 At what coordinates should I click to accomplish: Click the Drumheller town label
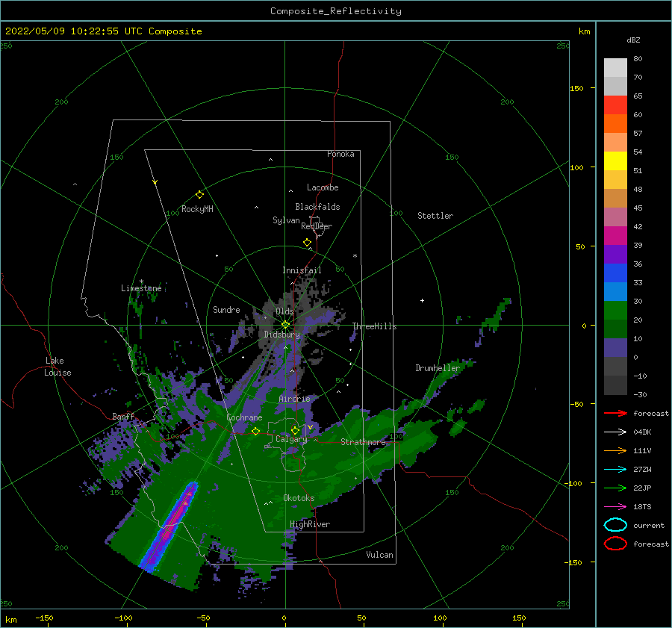[x=438, y=368]
